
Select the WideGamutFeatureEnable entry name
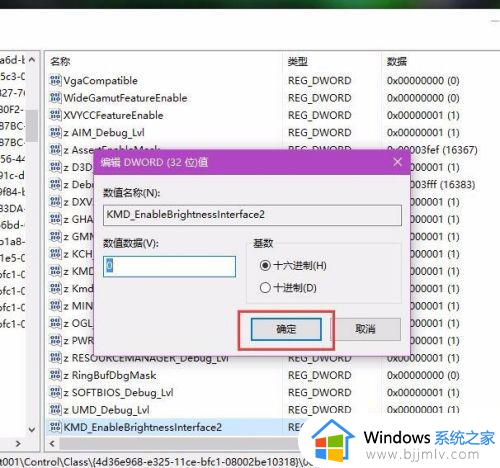coord(125,98)
